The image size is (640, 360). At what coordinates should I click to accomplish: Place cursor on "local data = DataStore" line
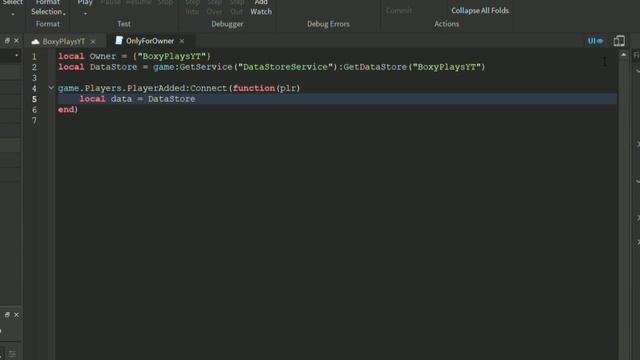coord(337,99)
